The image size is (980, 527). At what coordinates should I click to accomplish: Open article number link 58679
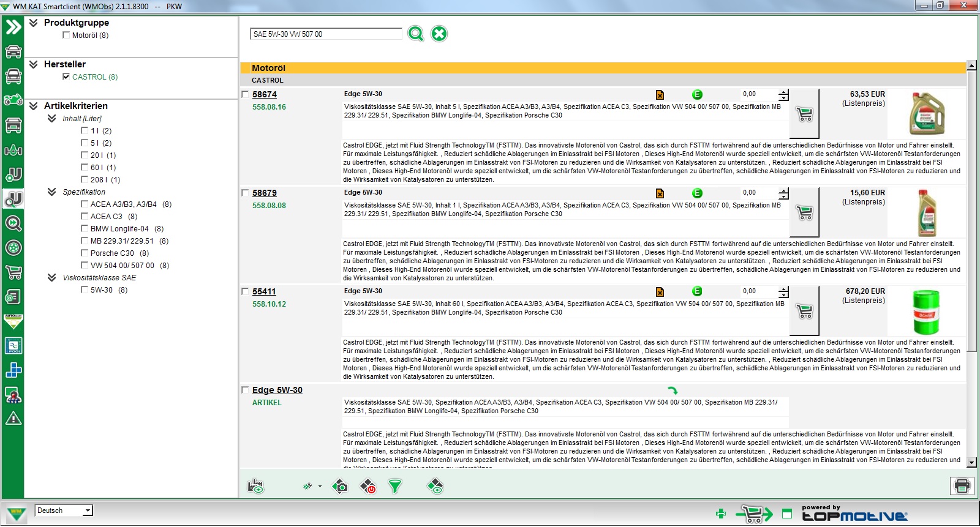[265, 193]
